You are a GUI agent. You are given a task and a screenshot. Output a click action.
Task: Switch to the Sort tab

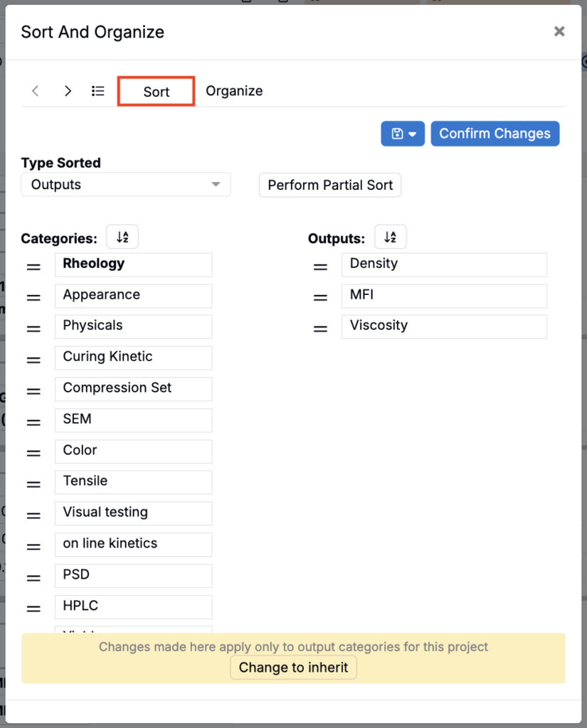click(156, 92)
